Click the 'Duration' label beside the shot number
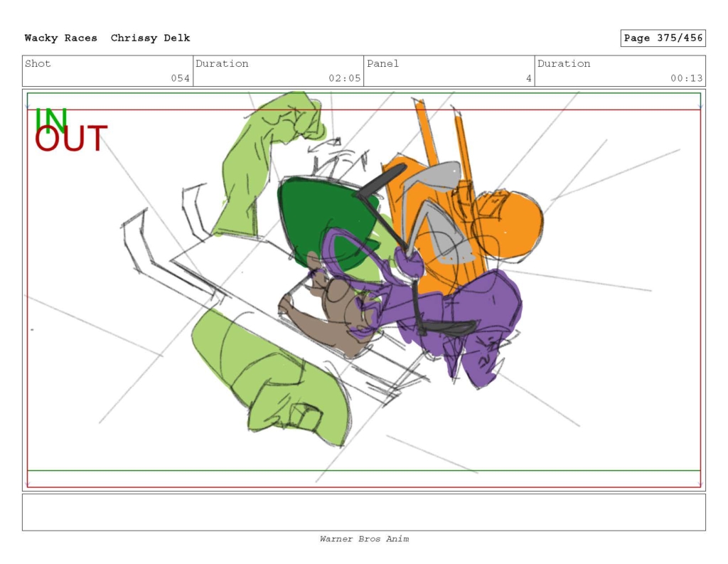This screenshot has width=728, height=564. (222, 63)
